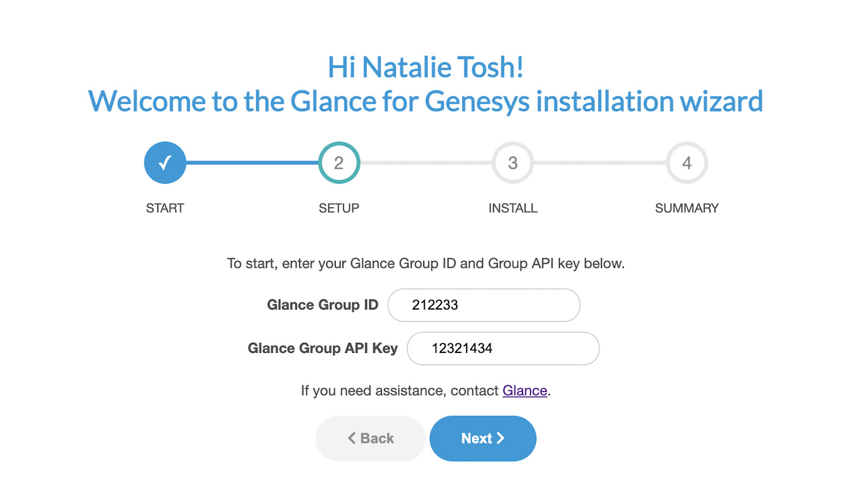The width and height of the screenshot is (868, 495).
Task: Focus the Glance Group ID field
Action: (484, 305)
